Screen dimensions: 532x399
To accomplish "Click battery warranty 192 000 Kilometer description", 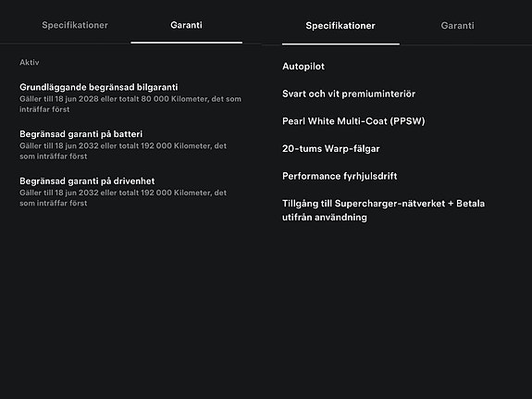I will coord(123,151).
